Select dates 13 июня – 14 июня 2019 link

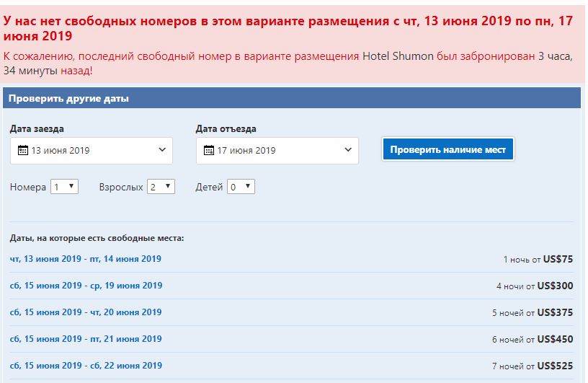(x=86, y=259)
